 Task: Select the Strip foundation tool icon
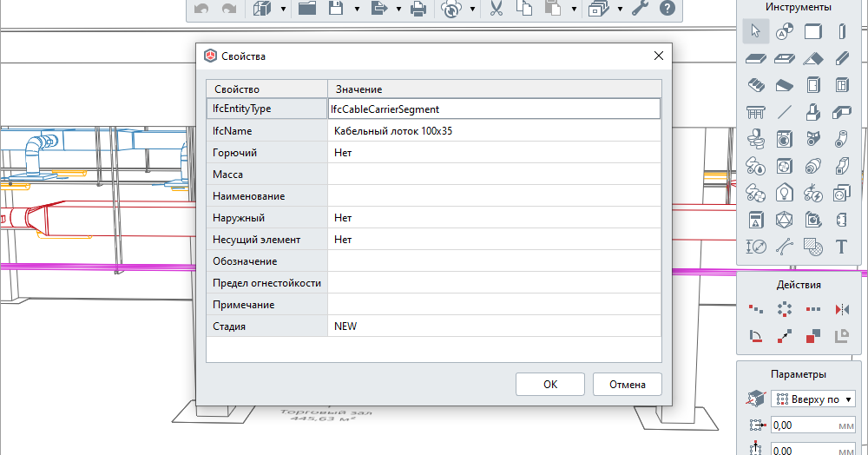(842, 112)
